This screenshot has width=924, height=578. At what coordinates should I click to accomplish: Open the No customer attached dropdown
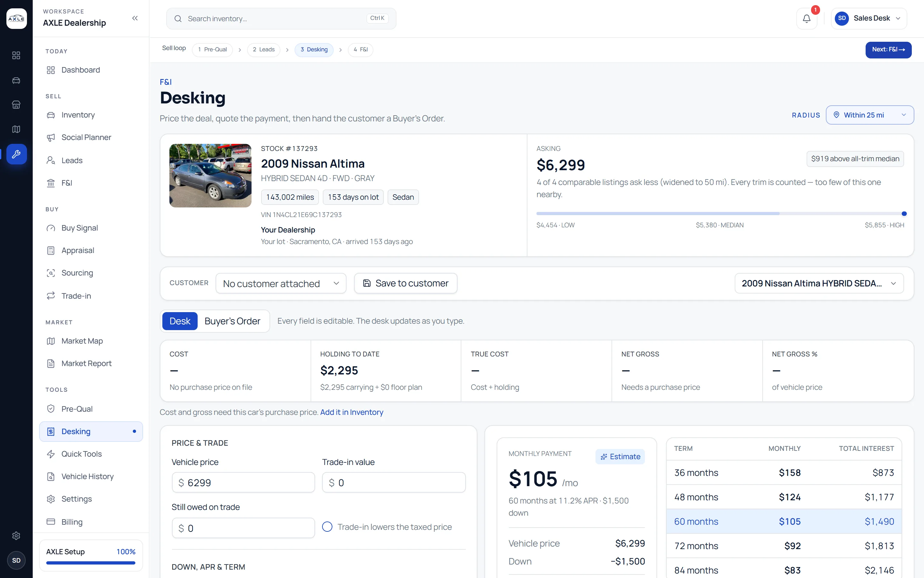point(281,283)
